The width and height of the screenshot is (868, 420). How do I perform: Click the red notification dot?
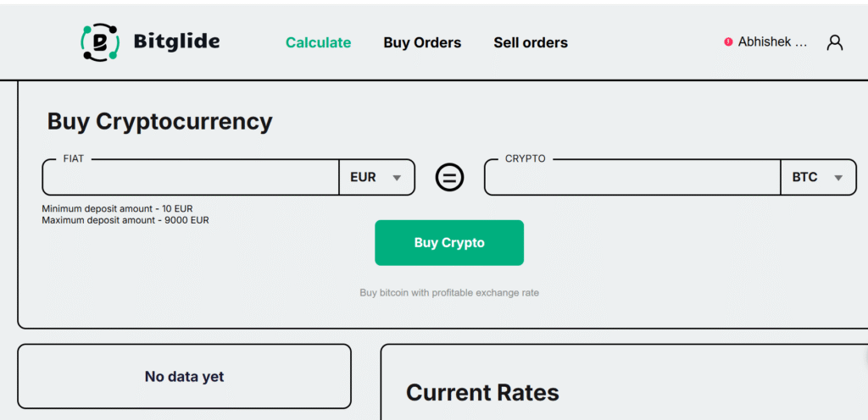(728, 41)
